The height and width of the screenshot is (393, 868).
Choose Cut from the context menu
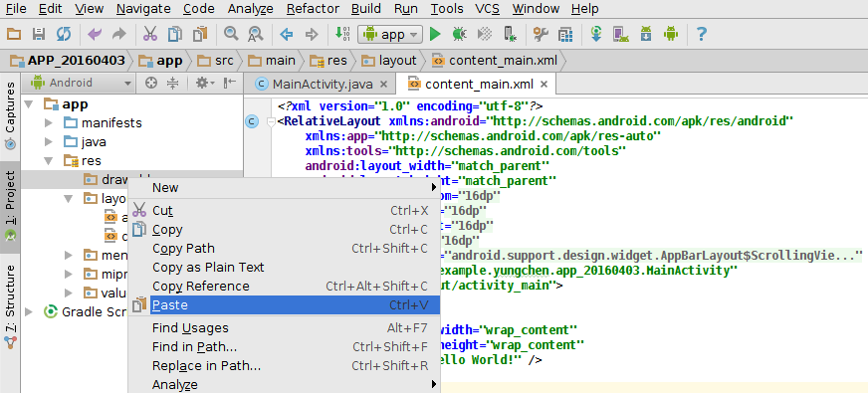click(284, 211)
